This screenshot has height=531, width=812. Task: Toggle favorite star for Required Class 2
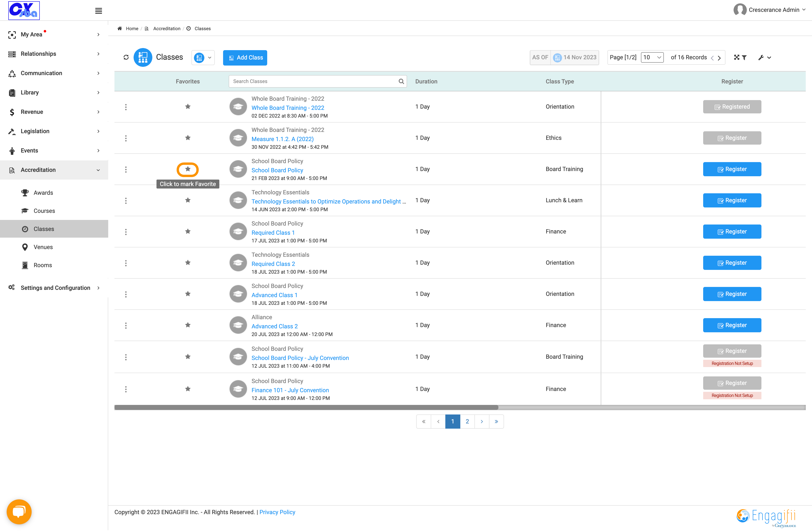[188, 263]
